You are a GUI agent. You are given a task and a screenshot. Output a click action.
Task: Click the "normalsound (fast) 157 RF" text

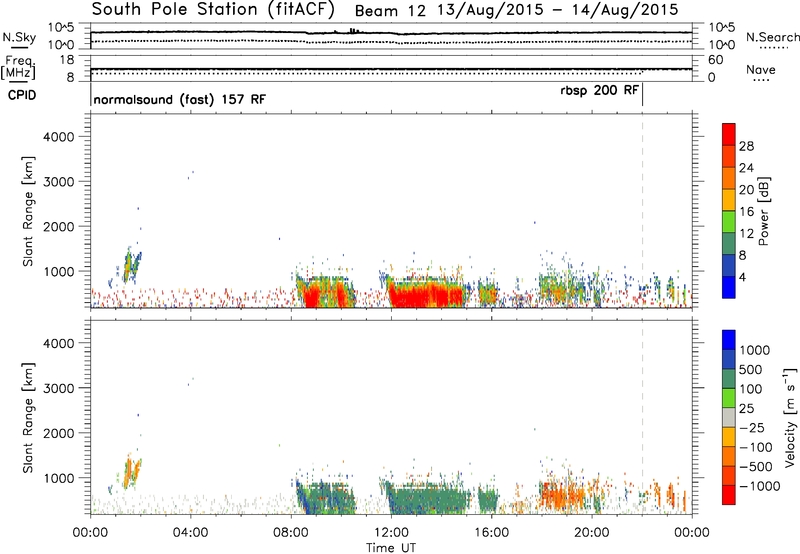(x=180, y=99)
